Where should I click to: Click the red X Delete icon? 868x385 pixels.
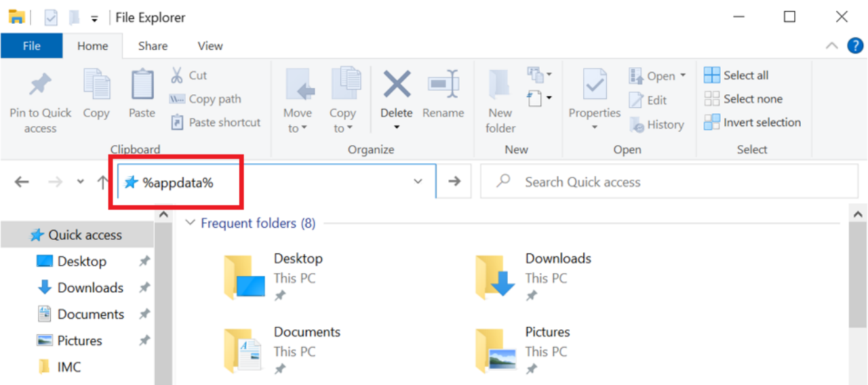[397, 85]
